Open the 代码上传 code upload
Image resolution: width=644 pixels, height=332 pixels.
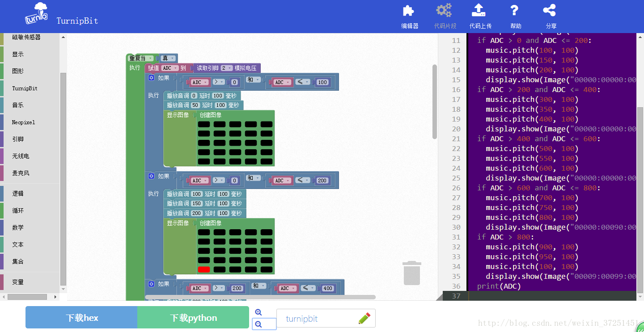[x=480, y=17]
